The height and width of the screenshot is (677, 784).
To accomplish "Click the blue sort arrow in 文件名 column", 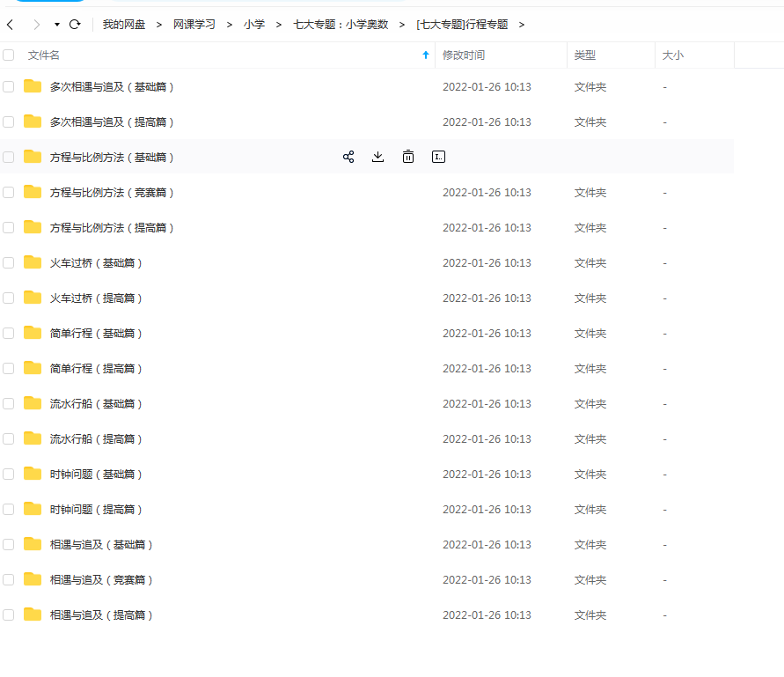I will click(426, 55).
